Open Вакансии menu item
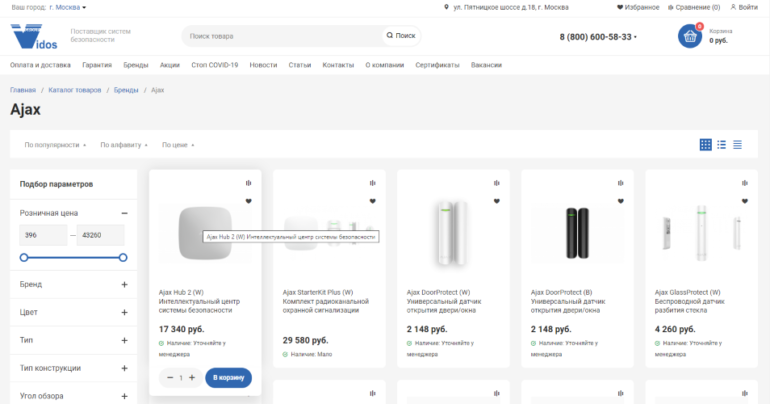This screenshot has height=404, width=770. point(486,65)
